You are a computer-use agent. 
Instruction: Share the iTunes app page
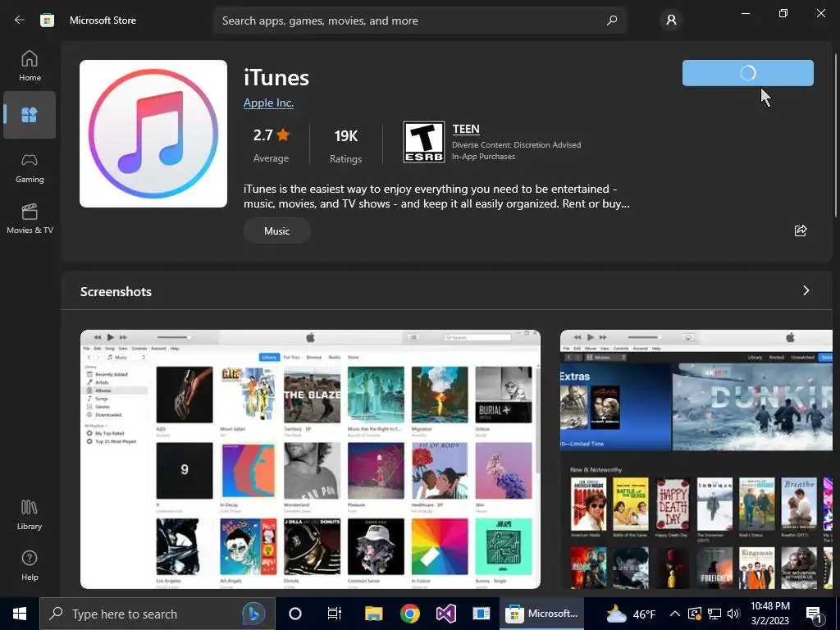click(x=801, y=231)
